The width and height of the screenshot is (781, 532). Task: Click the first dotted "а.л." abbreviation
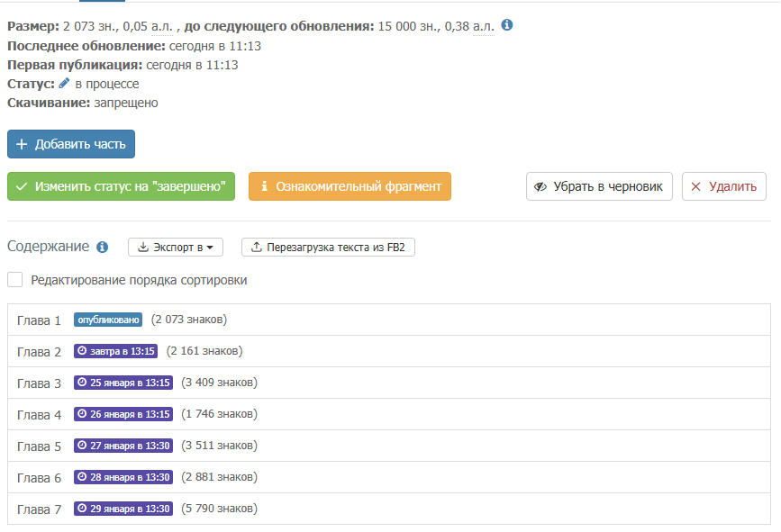pyautogui.click(x=161, y=26)
